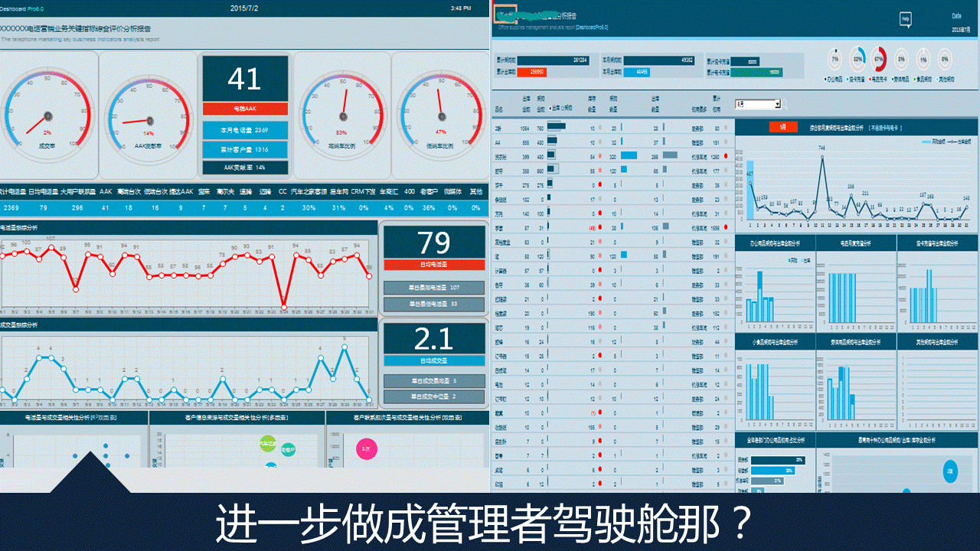
Task: Click the red 累计出库额 bar
Action: coord(531,72)
